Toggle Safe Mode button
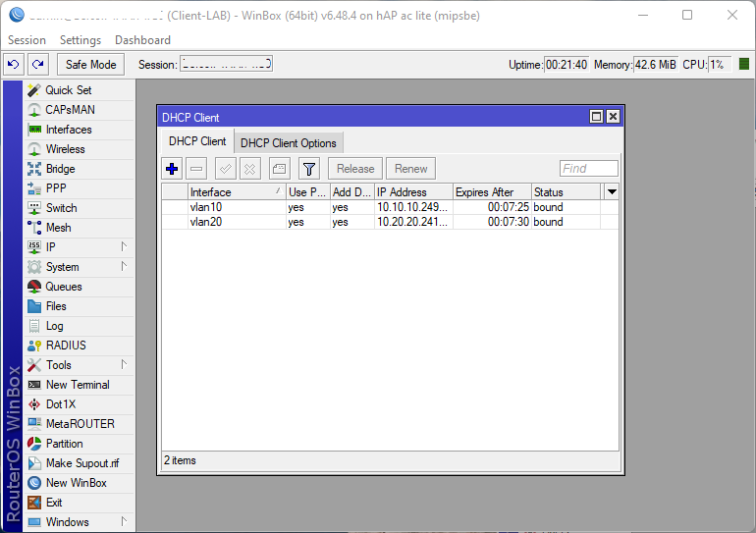This screenshot has height=533, width=756. [90, 65]
